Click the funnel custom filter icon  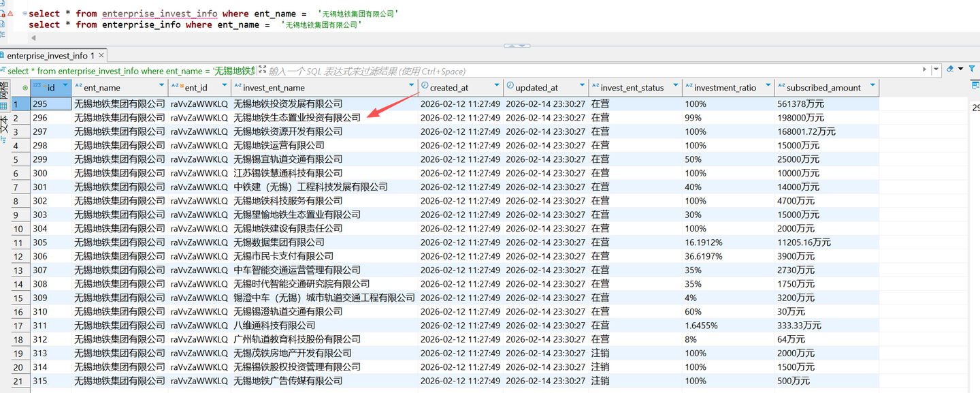[x=972, y=69]
